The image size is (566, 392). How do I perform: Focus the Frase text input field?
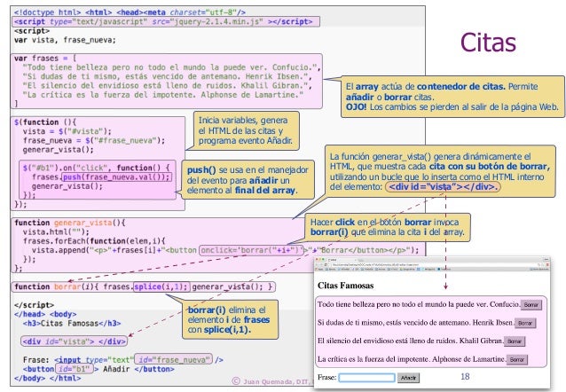(366, 378)
